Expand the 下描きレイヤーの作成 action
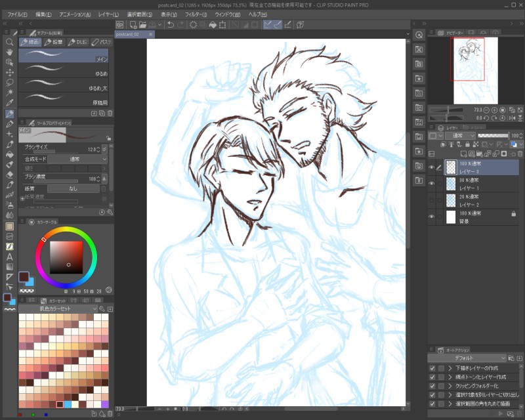 click(x=450, y=368)
